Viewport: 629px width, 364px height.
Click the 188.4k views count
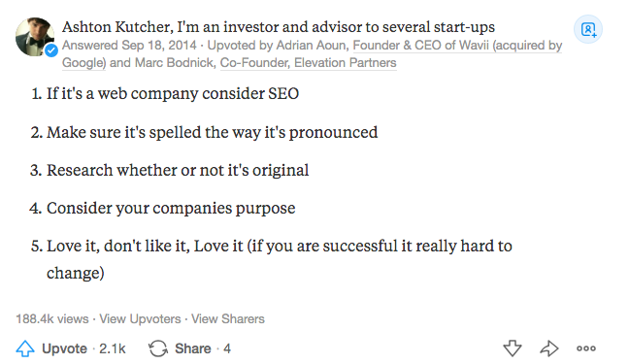pos(52,318)
